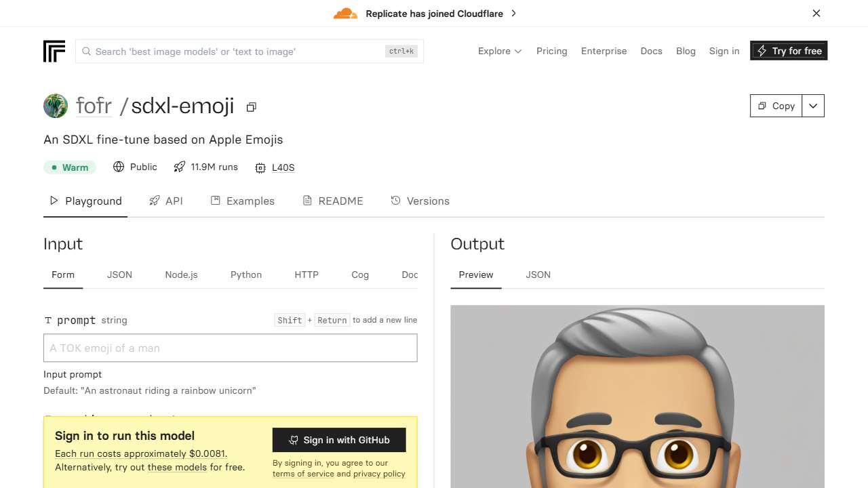
Task: Open the Examples tab
Action: click(242, 201)
